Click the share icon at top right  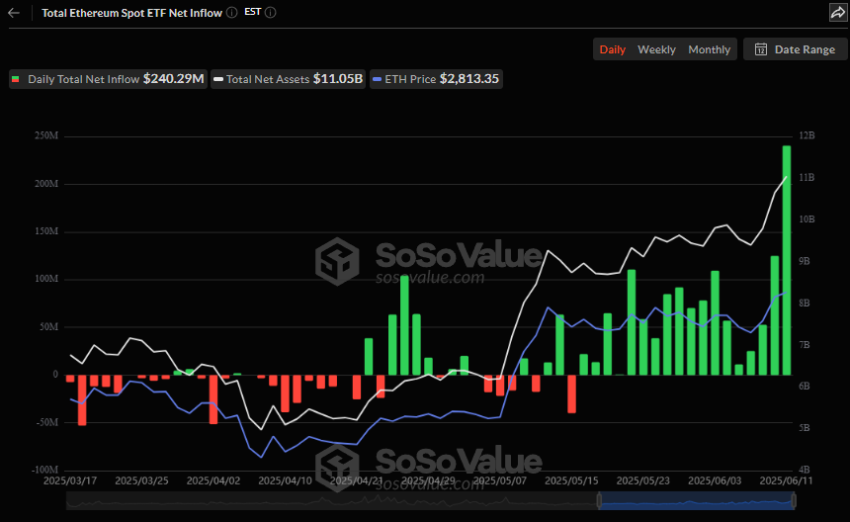(x=836, y=13)
